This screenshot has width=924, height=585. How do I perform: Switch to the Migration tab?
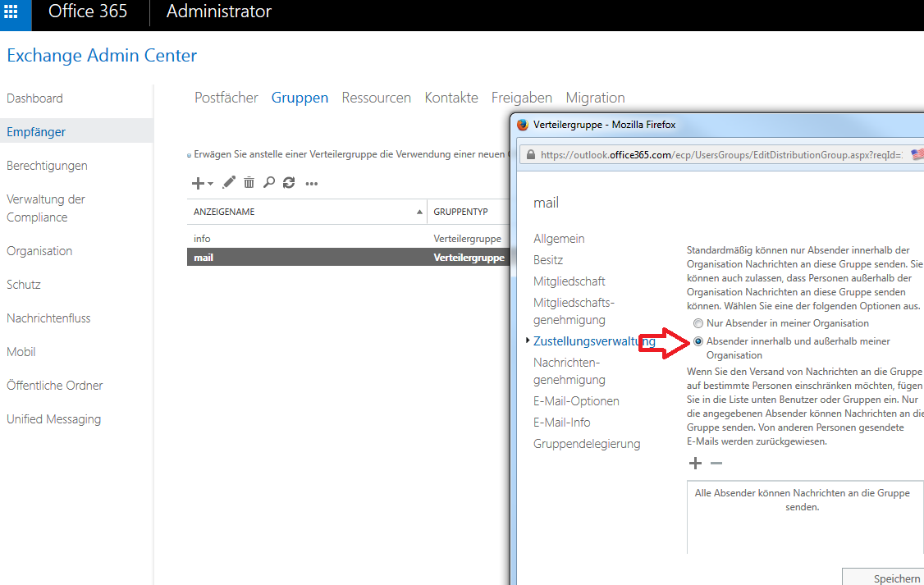tap(595, 98)
